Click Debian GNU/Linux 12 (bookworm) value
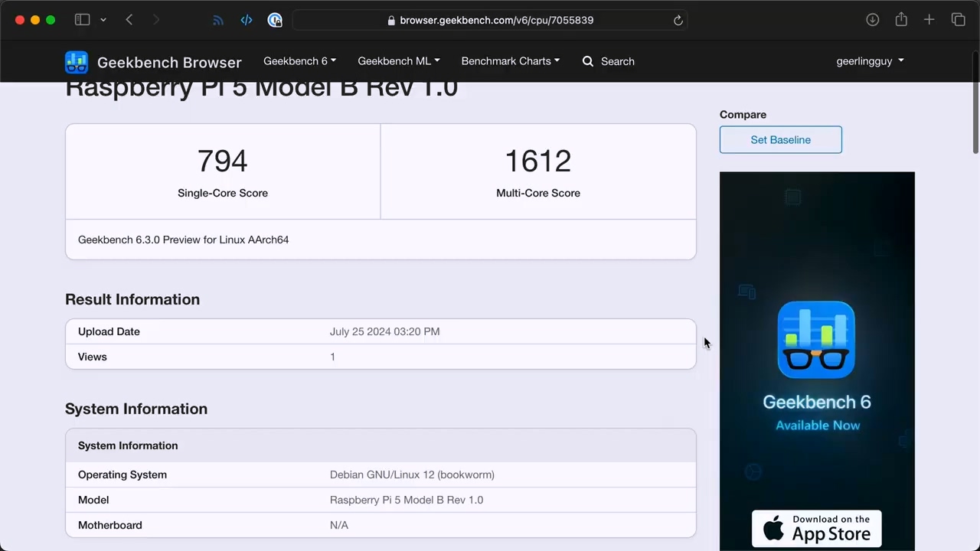This screenshot has width=980, height=551. coord(412,474)
